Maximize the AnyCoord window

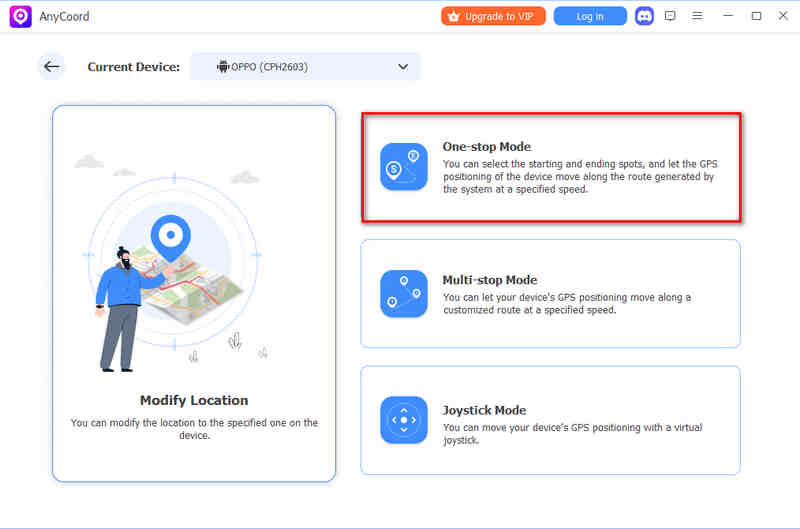[756, 16]
